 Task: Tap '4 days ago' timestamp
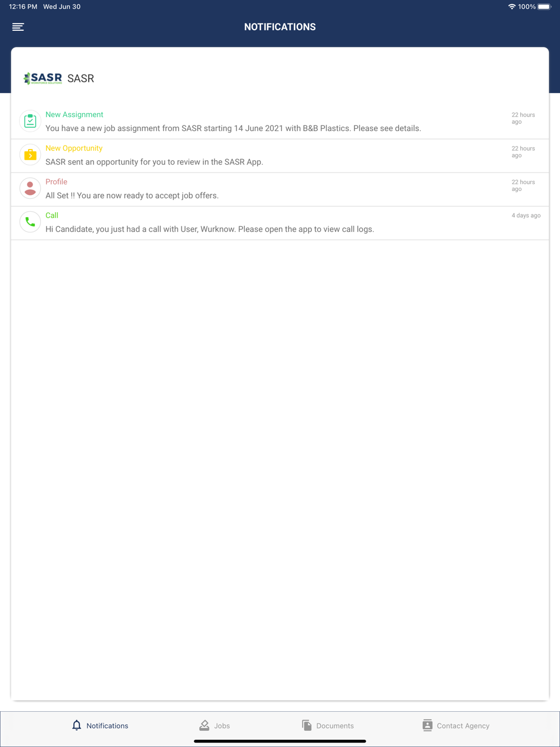point(526,216)
